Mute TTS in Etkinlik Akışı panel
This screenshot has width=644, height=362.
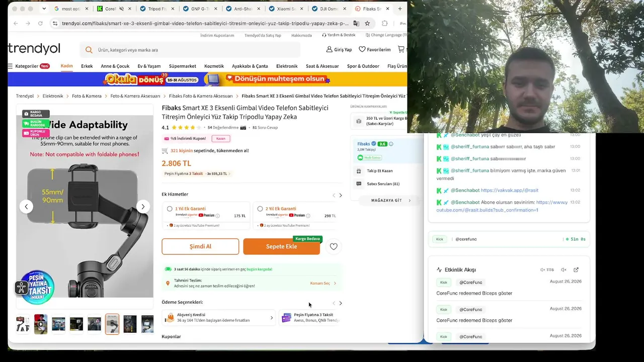coord(547,270)
